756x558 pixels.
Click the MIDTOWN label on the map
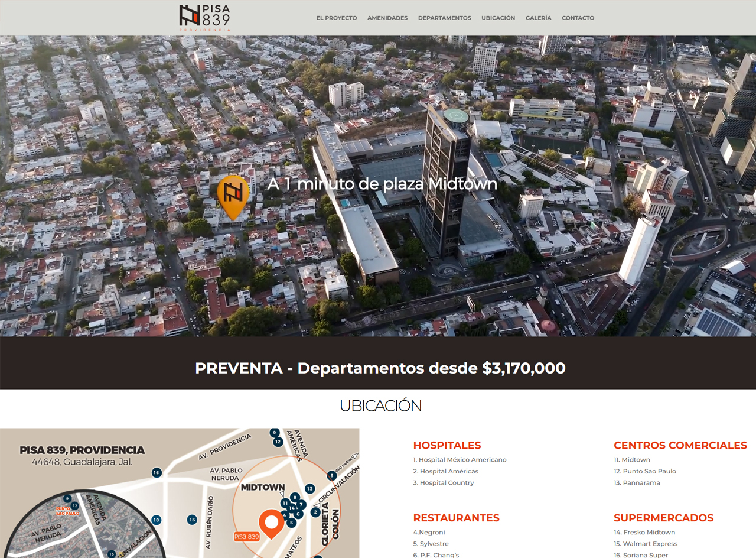click(x=263, y=487)
